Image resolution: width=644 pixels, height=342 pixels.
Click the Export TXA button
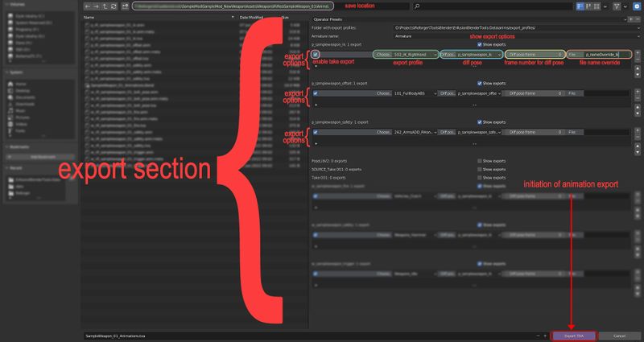click(573, 335)
